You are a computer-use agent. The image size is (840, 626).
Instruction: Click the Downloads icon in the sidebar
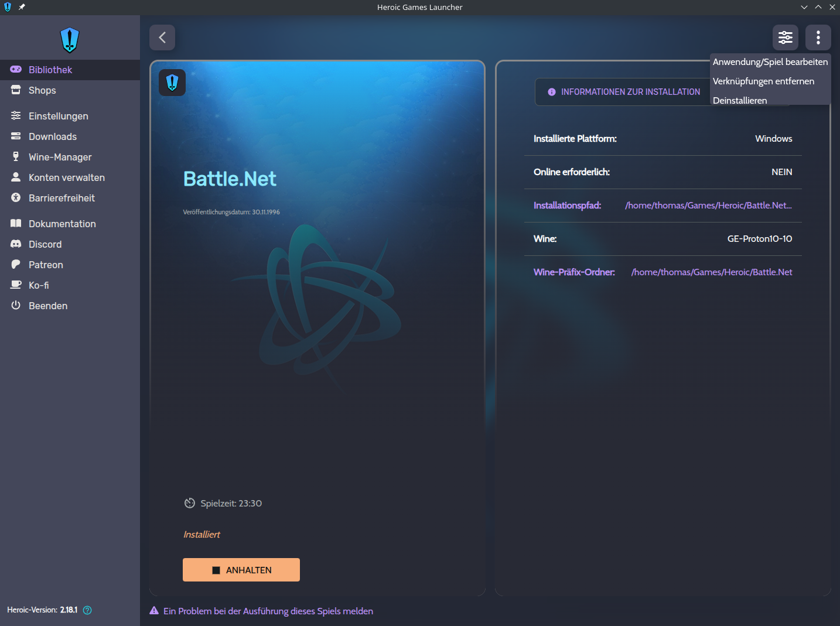point(16,136)
